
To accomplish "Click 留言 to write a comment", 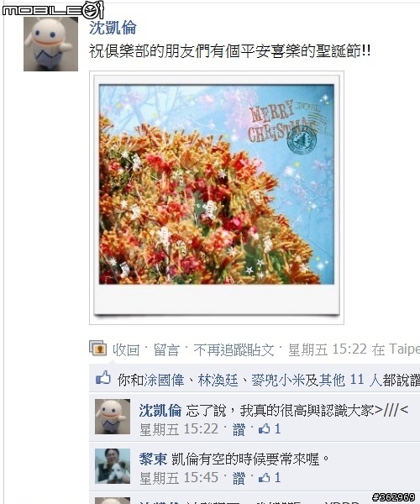I will 166,349.
